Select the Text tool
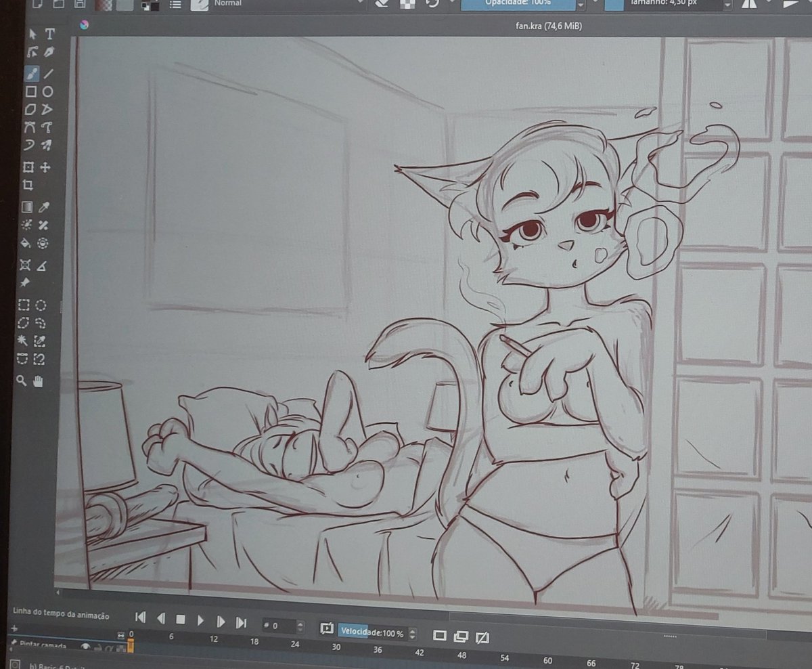The height and width of the screenshot is (669, 812). point(49,35)
